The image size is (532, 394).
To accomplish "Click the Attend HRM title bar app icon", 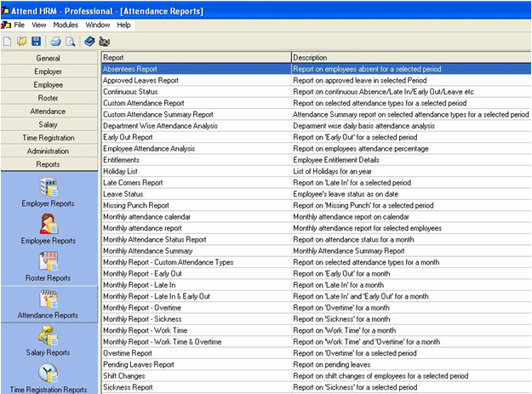I will pyautogui.click(x=5, y=11).
